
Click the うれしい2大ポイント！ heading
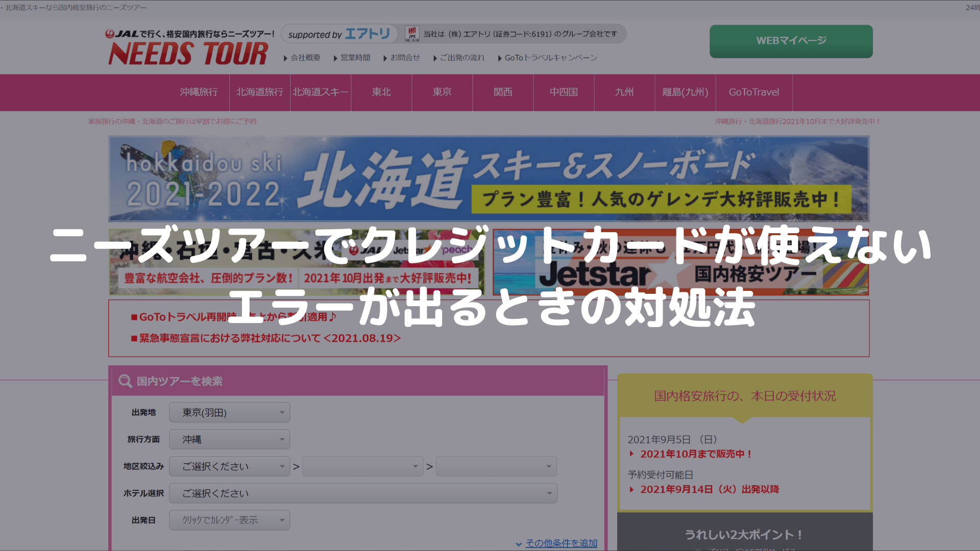(x=744, y=535)
